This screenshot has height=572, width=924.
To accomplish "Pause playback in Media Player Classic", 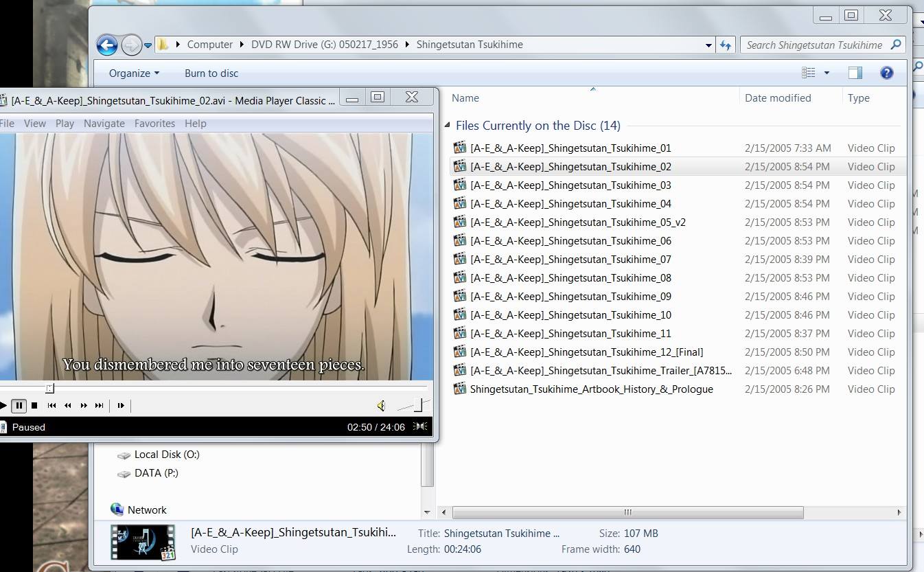I will point(19,406).
